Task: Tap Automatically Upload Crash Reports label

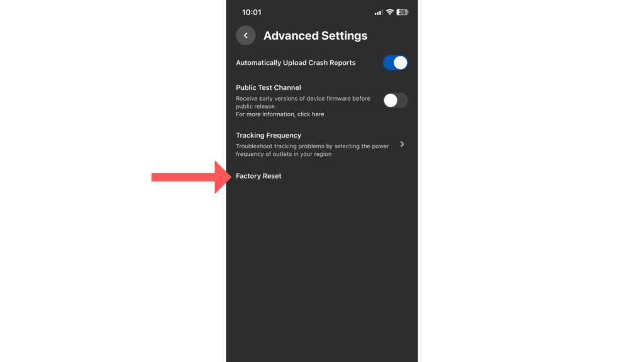Action: (x=296, y=63)
